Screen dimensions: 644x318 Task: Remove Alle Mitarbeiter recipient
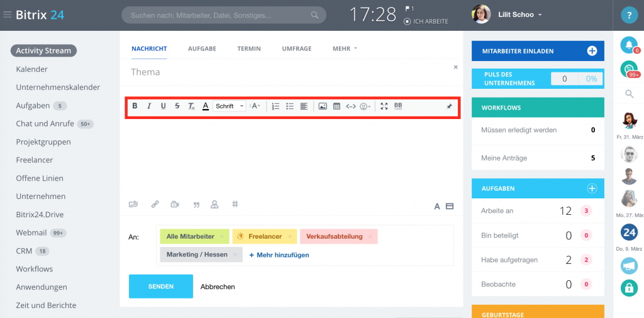(x=222, y=237)
